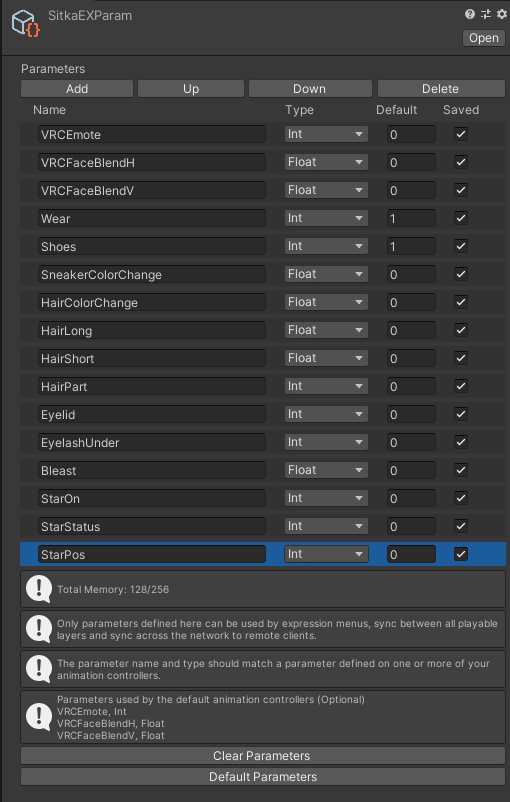Image resolution: width=510 pixels, height=802 pixels.
Task: Click the Default value field for Shoes
Action: (411, 246)
